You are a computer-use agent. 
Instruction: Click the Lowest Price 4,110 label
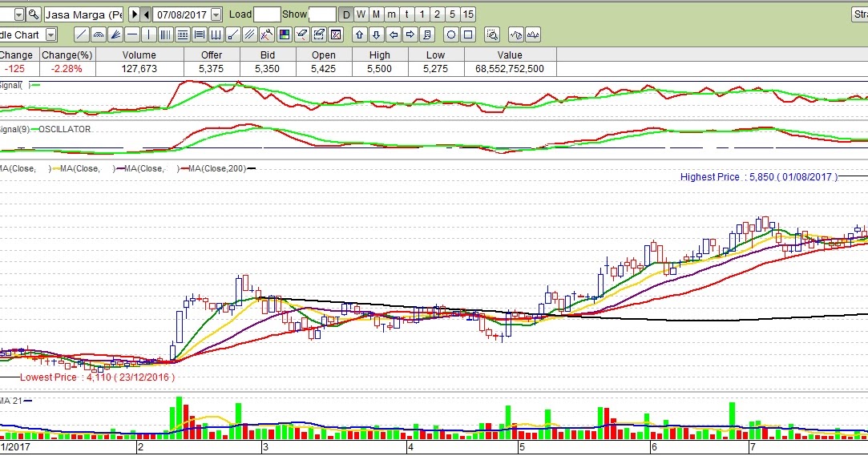pos(98,377)
